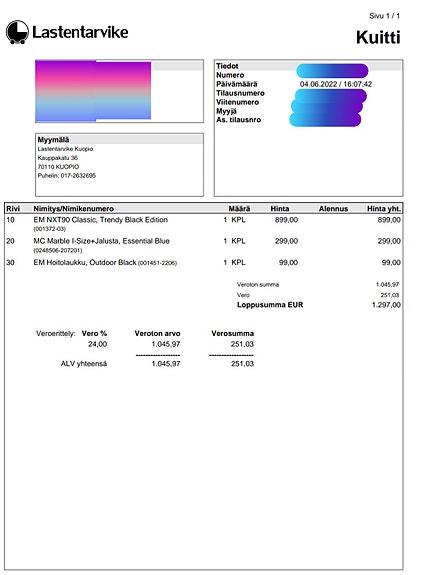Click the Verosumma heading
The image size is (423, 575).
[x=232, y=333]
